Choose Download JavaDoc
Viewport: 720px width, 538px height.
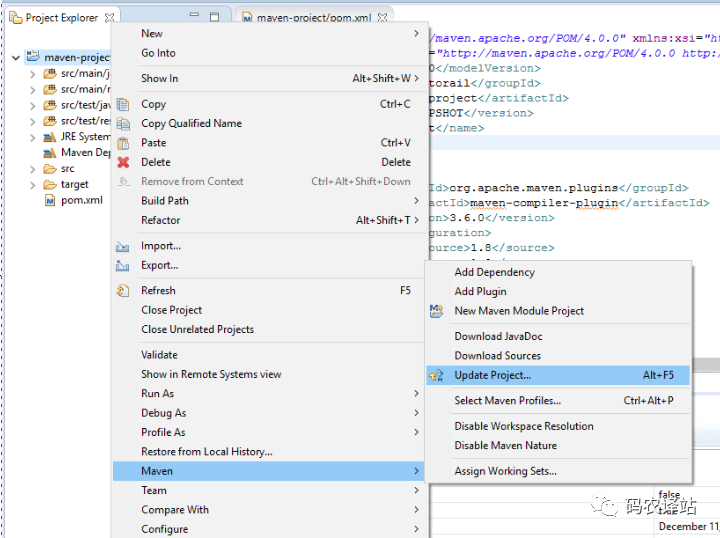558,336
